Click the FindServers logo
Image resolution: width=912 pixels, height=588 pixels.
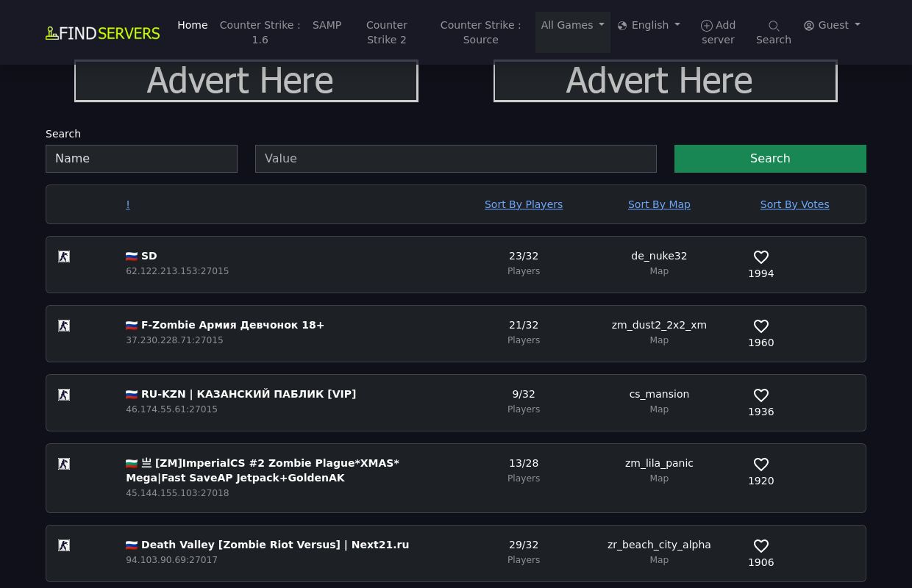pos(102,32)
